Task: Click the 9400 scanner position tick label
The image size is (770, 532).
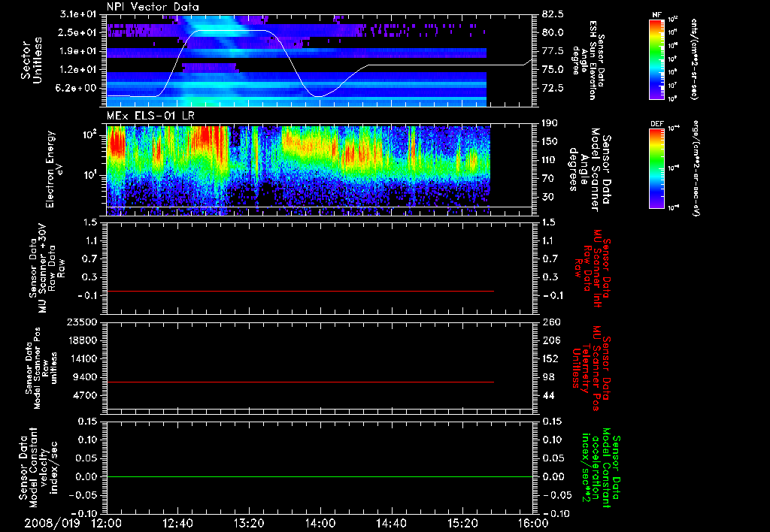Action: coord(85,377)
